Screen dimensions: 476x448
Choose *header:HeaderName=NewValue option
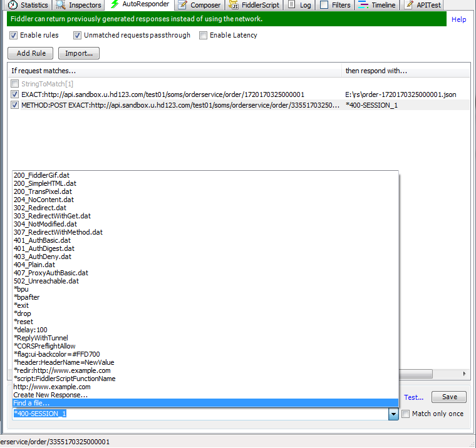click(x=205, y=362)
